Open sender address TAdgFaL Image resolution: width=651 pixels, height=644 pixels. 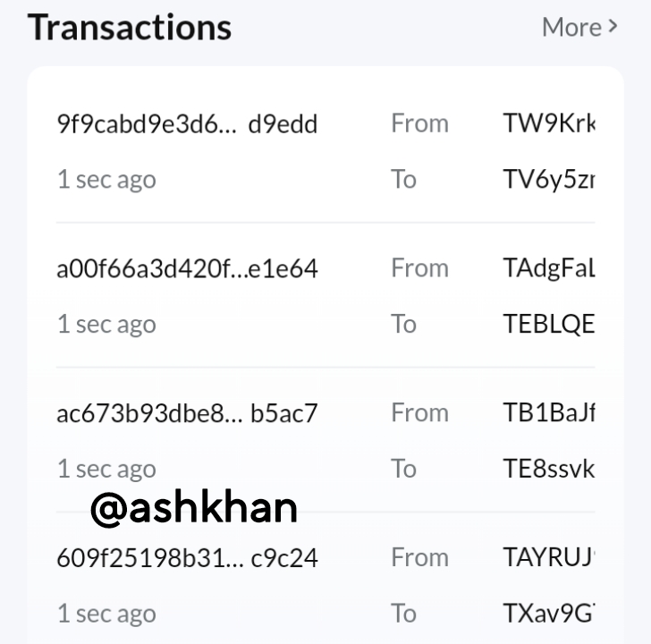[x=549, y=268]
